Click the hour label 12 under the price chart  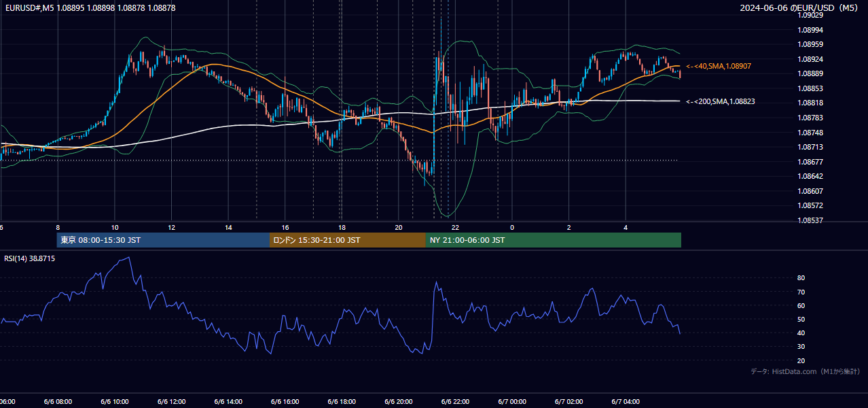172,227
